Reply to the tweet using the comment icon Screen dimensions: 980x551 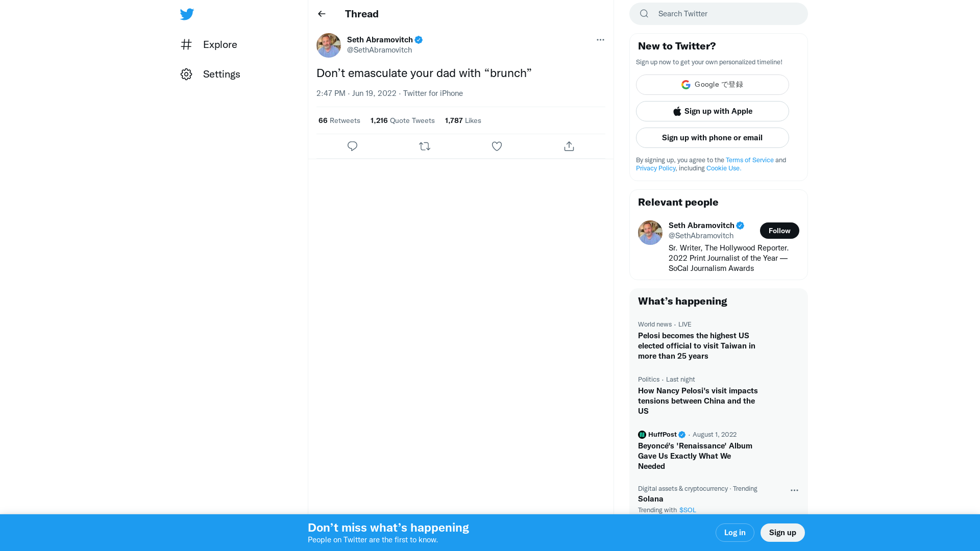[352, 146]
